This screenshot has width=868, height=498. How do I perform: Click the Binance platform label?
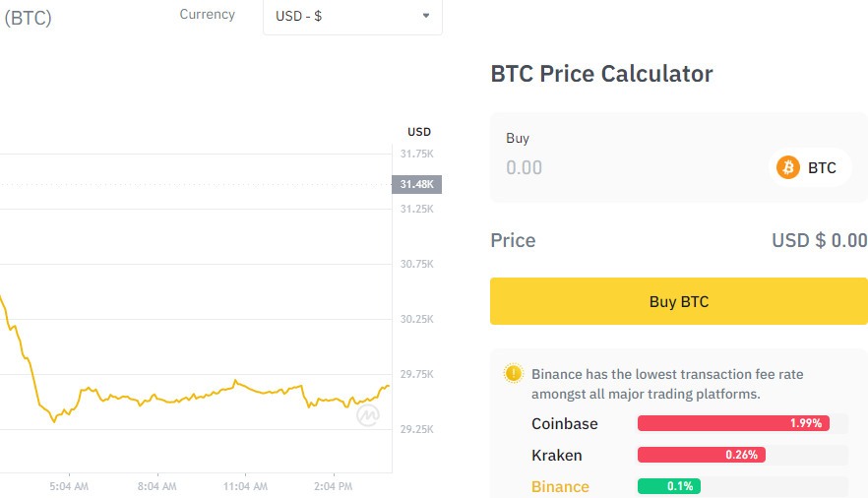click(x=560, y=486)
